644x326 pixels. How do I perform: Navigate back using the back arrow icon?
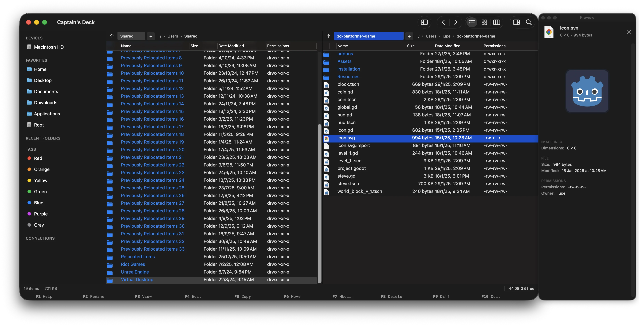pyautogui.click(x=443, y=22)
